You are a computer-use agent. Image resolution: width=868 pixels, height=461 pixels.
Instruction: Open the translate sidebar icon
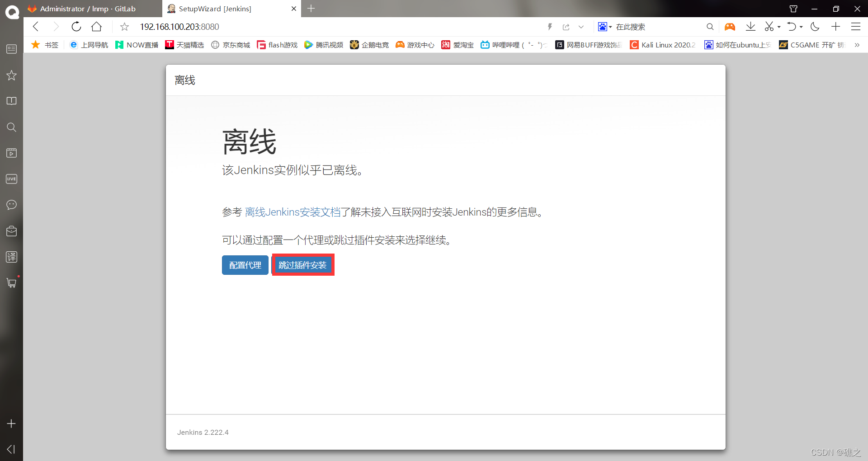click(12, 257)
